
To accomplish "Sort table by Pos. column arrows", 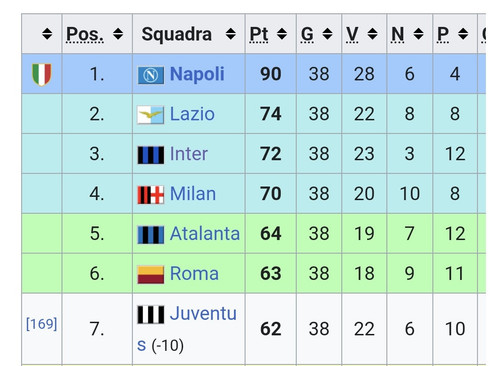I will point(118,34).
